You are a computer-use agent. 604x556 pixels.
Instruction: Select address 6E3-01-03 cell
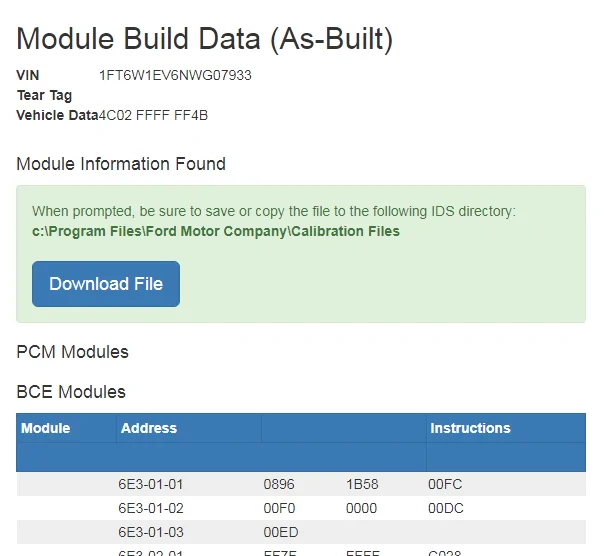click(151, 532)
